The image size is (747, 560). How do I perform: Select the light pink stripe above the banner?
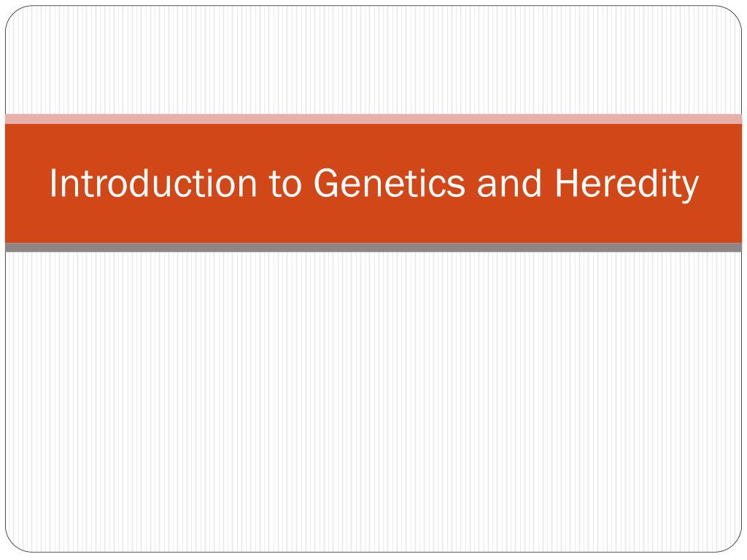pyautogui.click(x=373, y=119)
